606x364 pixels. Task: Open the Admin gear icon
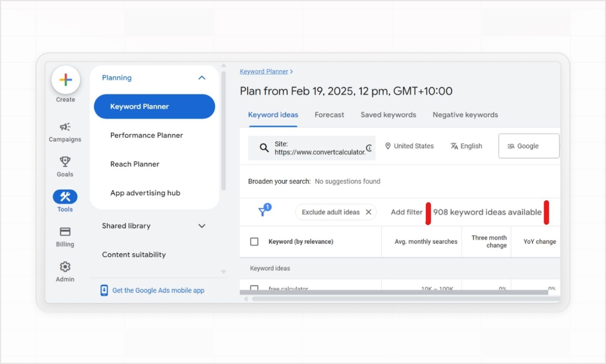coord(65,267)
